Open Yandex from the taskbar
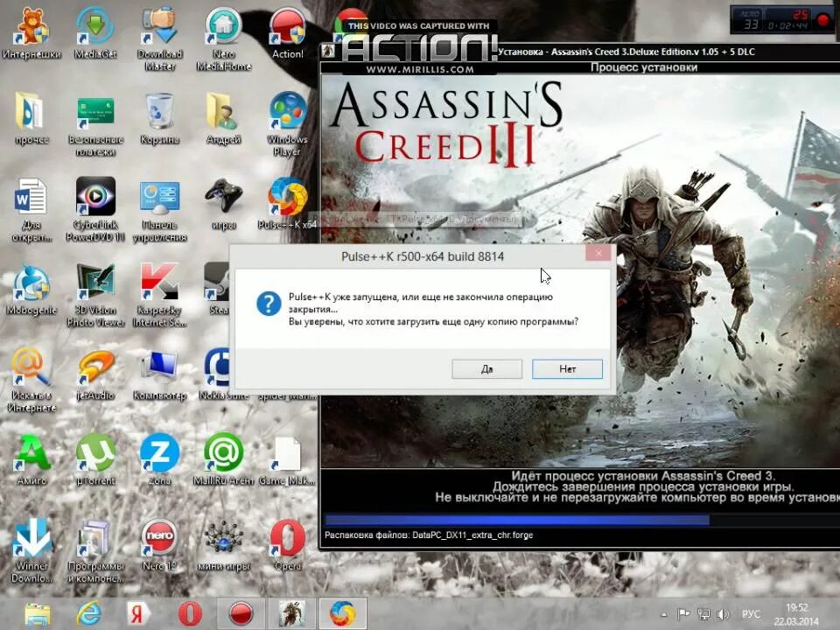 click(138, 614)
